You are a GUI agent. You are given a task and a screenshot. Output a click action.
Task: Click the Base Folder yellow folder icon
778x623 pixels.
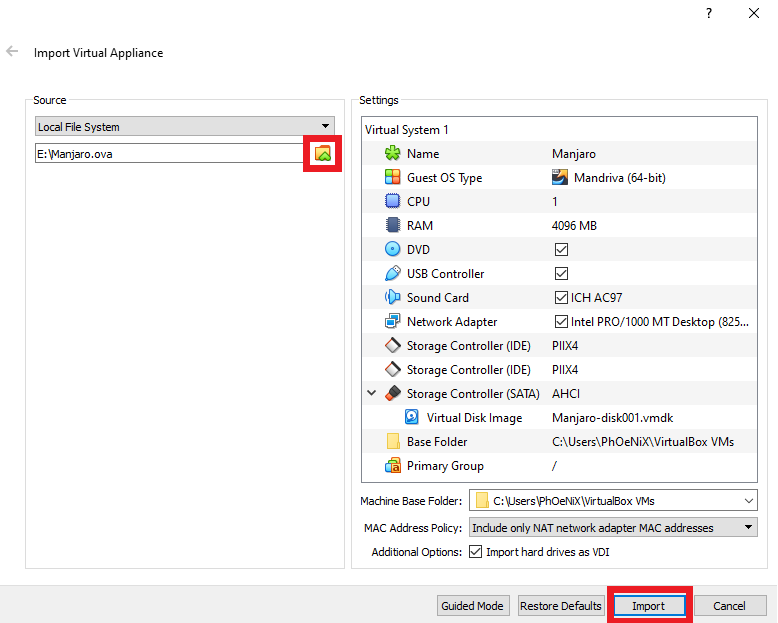[x=392, y=441]
